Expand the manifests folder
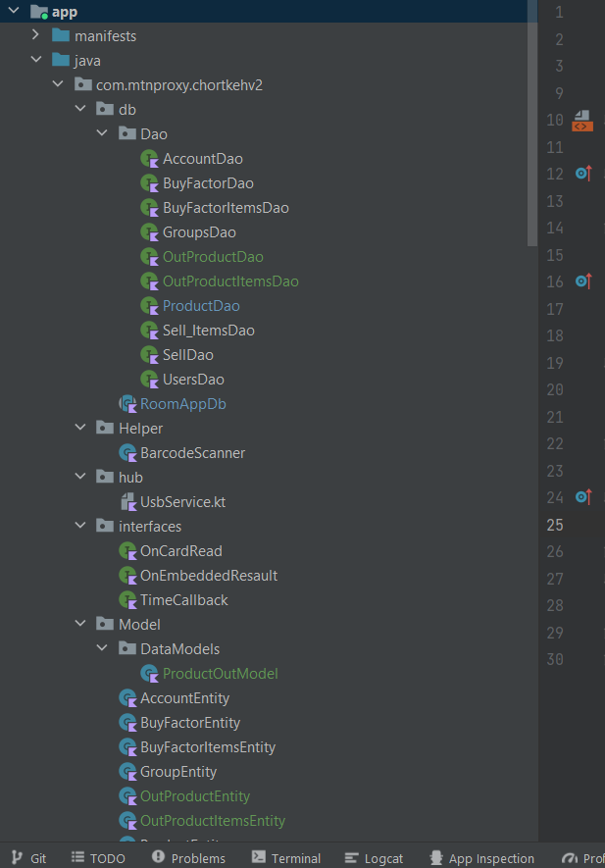Viewport: 605px width, 868px height. point(36,36)
